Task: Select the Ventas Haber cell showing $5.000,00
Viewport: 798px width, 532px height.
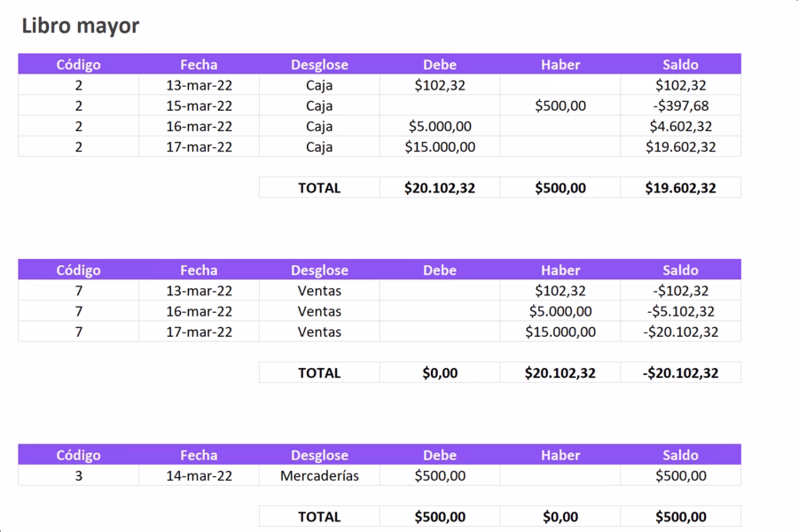Action: [x=560, y=311]
